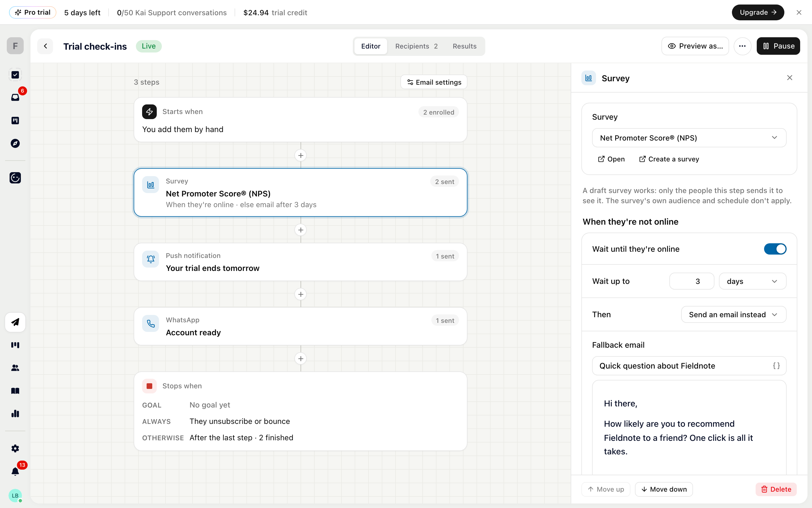Click the fallback email subject field
The image size is (812, 508).
pyautogui.click(x=689, y=366)
